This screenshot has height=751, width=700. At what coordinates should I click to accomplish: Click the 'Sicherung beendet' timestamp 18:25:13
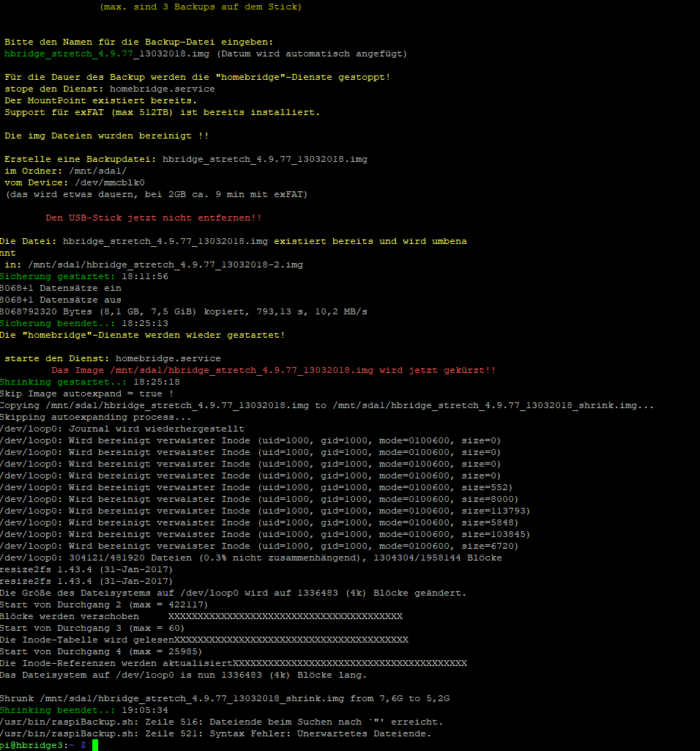pyautogui.click(x=145, y=323)
